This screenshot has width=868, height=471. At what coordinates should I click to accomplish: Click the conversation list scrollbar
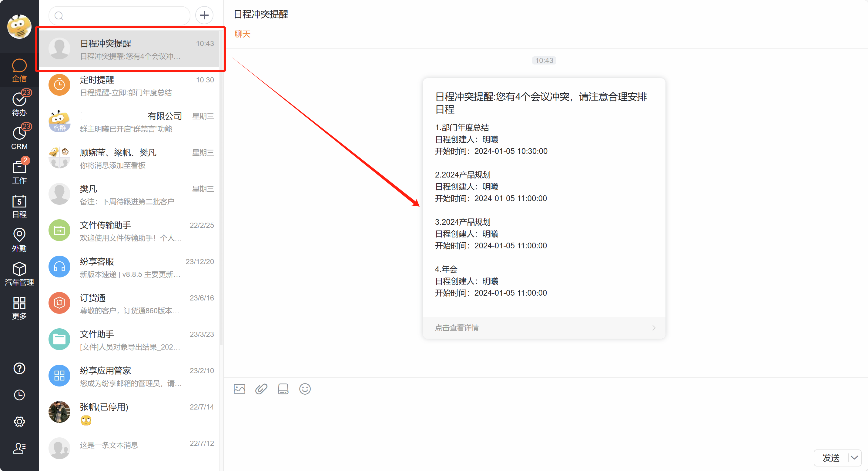[x=221, y=188]
